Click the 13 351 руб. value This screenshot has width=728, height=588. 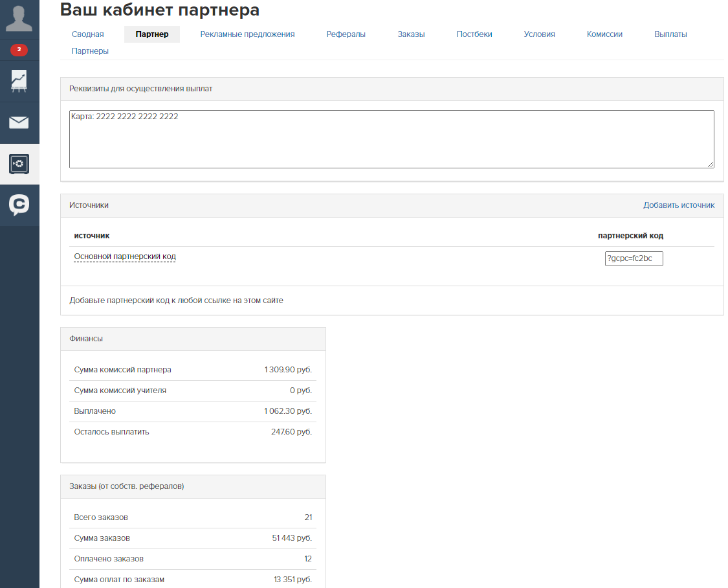[293, 580]
